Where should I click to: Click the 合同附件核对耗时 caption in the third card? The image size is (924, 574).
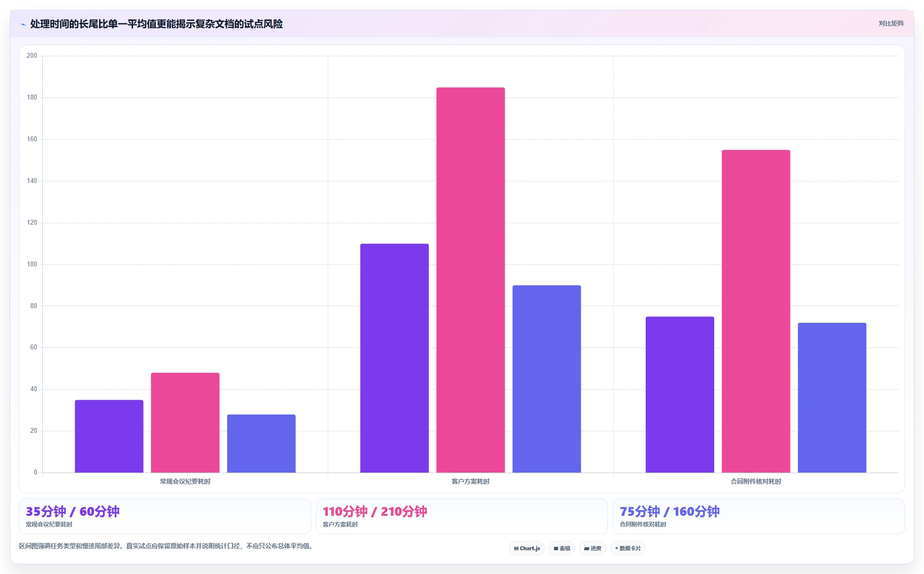[643, 525]
